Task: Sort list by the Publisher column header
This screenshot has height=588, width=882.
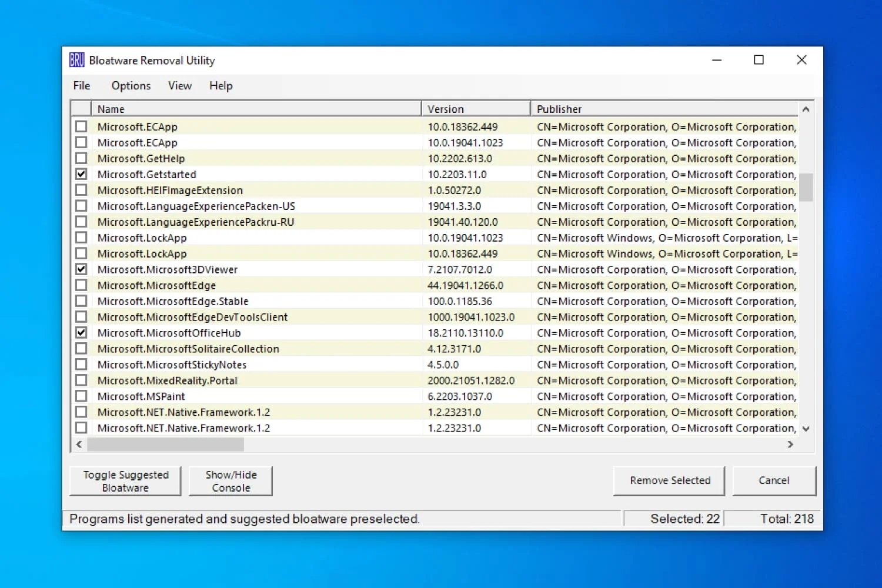Action: pos(664,109)
